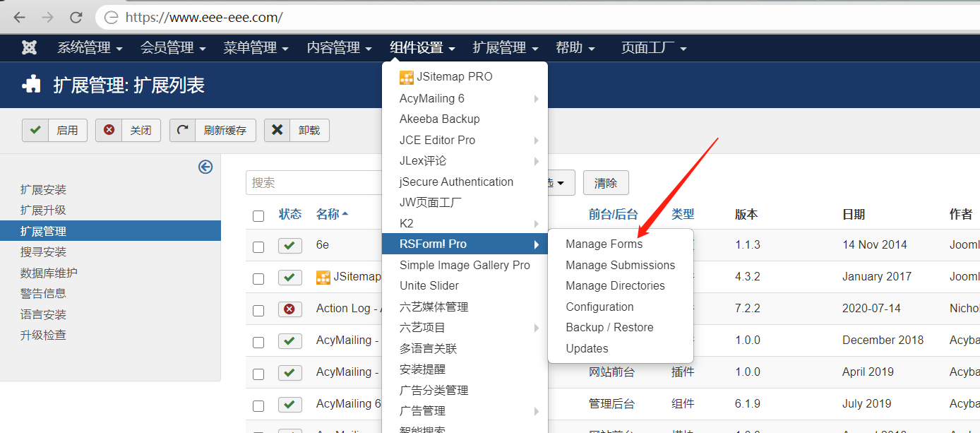Click the Joomla logo icon in top bar
Screen dimensions: 980x433
tap(28, 47)
